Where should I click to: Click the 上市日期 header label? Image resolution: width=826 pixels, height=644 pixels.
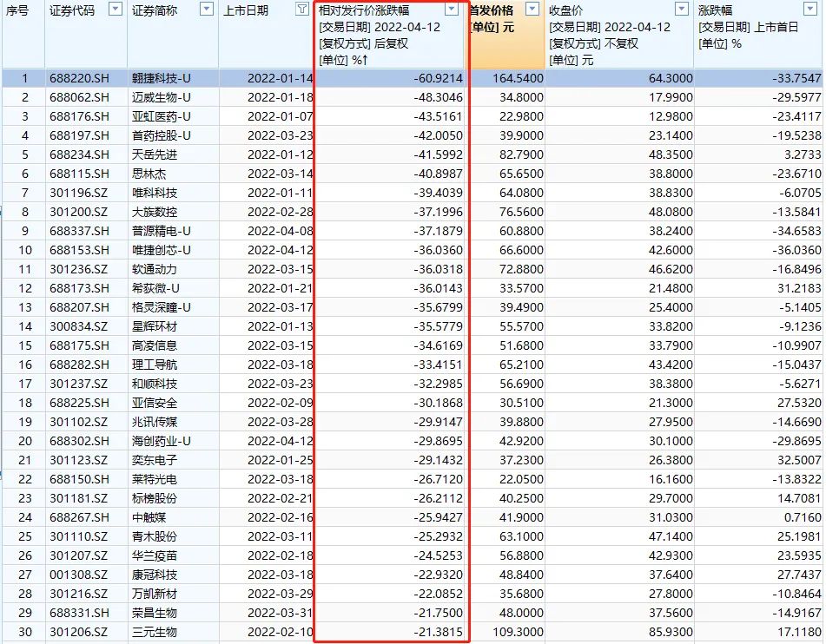point(246,10)
